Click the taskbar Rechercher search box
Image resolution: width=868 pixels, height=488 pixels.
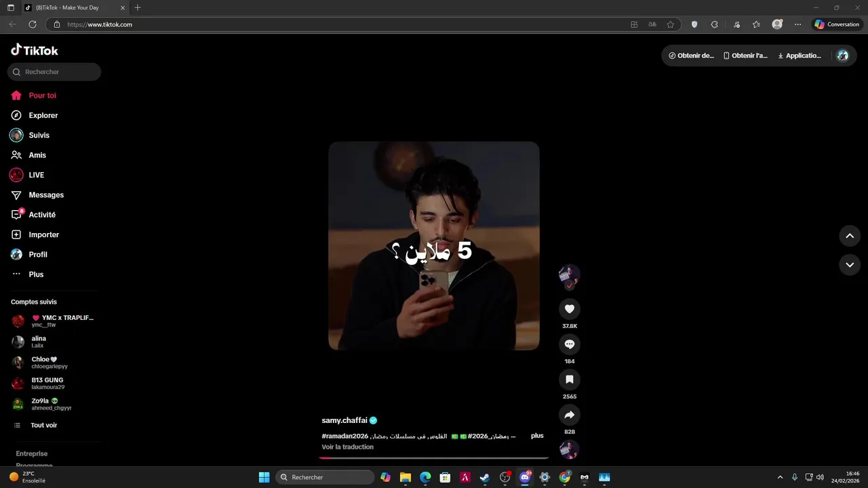[325, 477]
